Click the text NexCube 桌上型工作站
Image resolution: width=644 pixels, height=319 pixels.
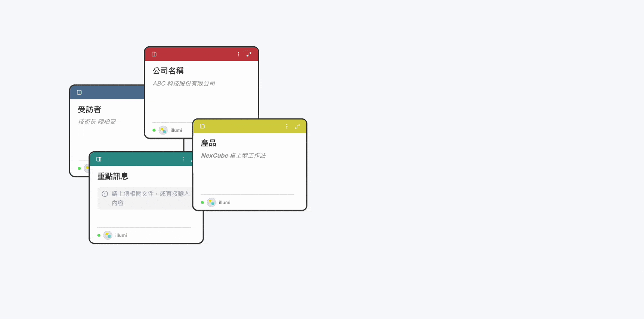point(233,155)
